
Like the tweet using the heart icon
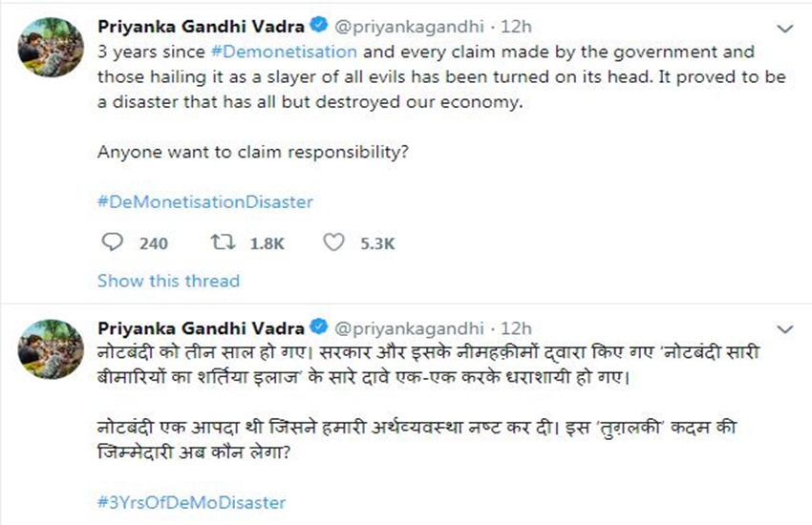click(x=333, y=242)
